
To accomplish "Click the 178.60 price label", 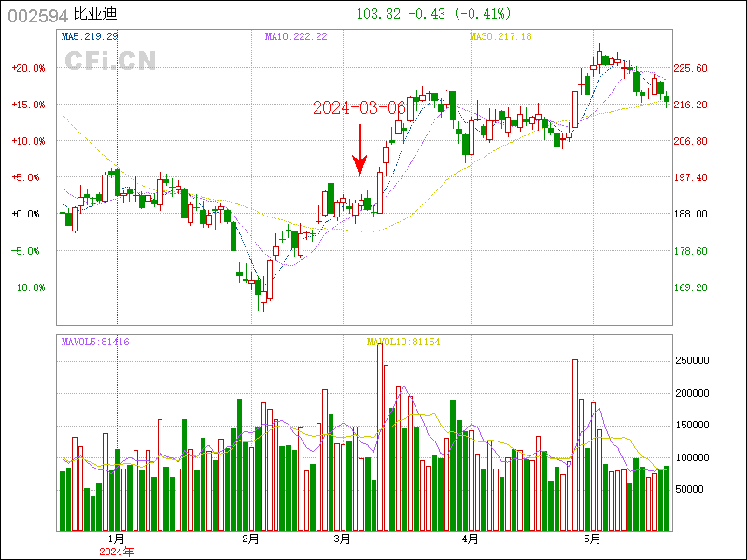I will point(691,251).
